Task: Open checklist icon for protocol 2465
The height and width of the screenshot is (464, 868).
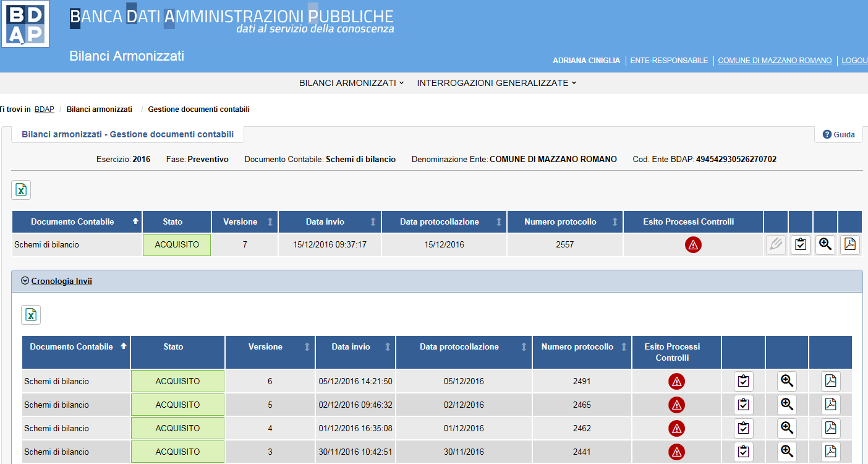Action: (744, 405)
